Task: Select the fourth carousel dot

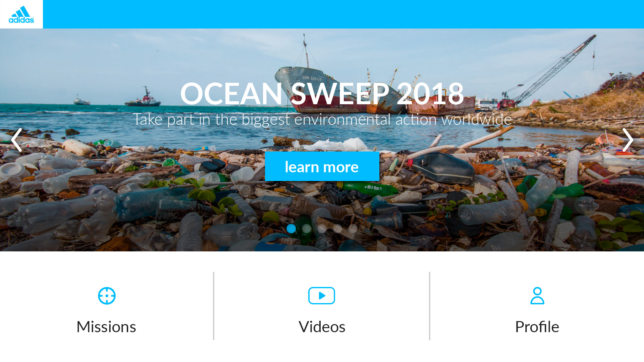Action: [337, 229]
